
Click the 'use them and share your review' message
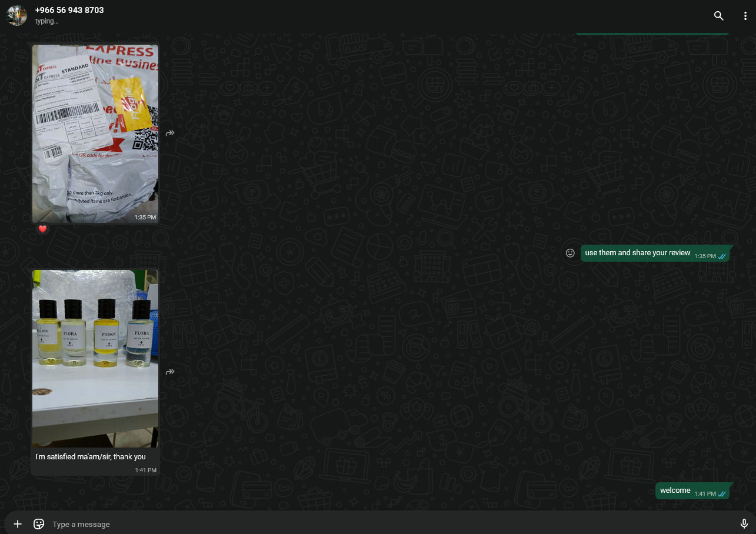(637, 253)
